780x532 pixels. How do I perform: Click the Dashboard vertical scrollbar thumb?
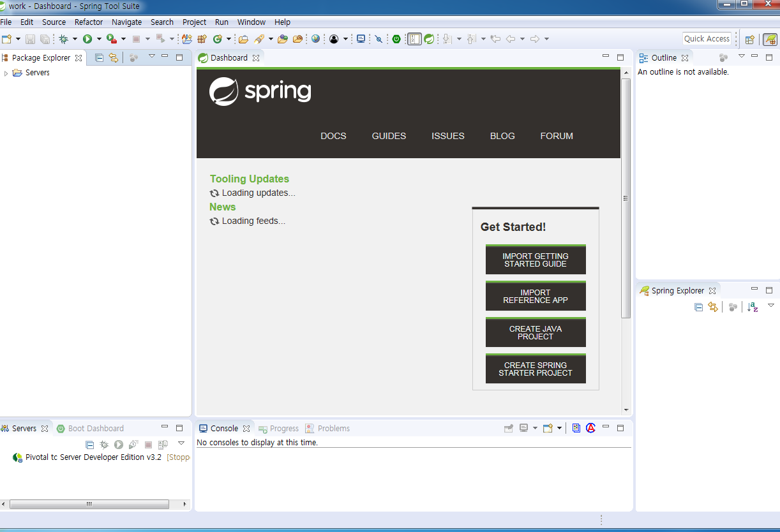[626, 198]
